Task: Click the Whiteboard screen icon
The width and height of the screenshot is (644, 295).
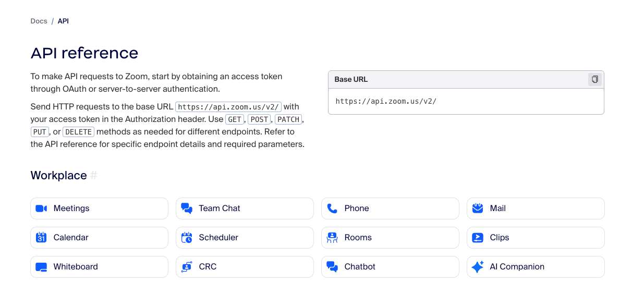Action: [x=41, y=267]
